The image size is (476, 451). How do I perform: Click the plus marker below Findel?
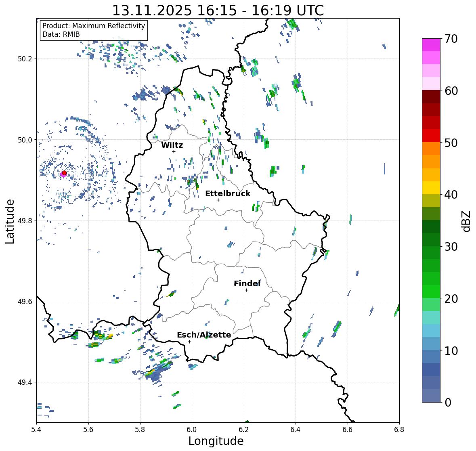[x=247, y=290]
